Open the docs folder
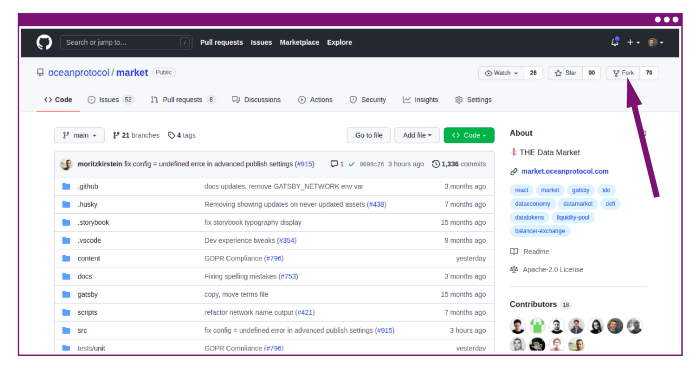 (x=85, y=276)
